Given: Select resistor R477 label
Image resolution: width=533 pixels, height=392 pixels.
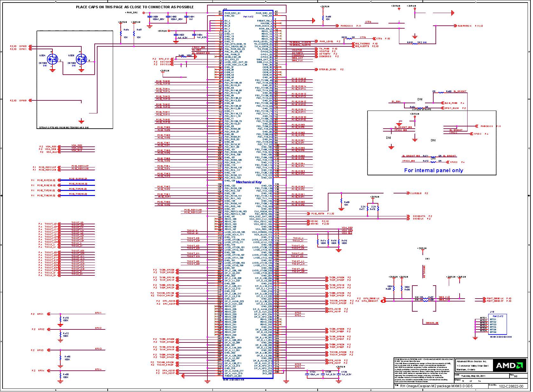Looking at the screenshot, I should point(362,209).
